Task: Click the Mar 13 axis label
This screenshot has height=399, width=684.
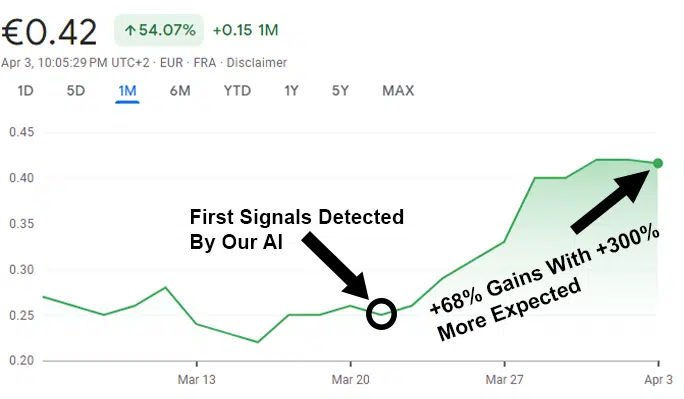Action: [x=197, y=379]
